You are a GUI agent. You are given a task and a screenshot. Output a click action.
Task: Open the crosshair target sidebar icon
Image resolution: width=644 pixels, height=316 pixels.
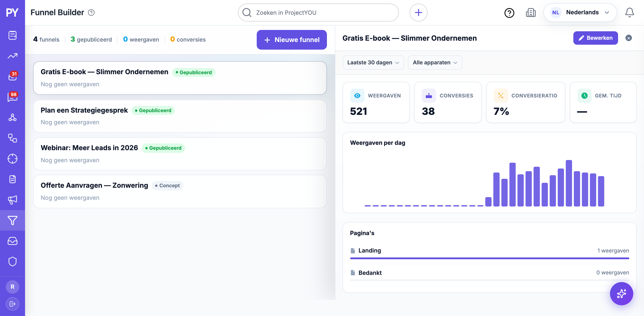click(12, 159)
